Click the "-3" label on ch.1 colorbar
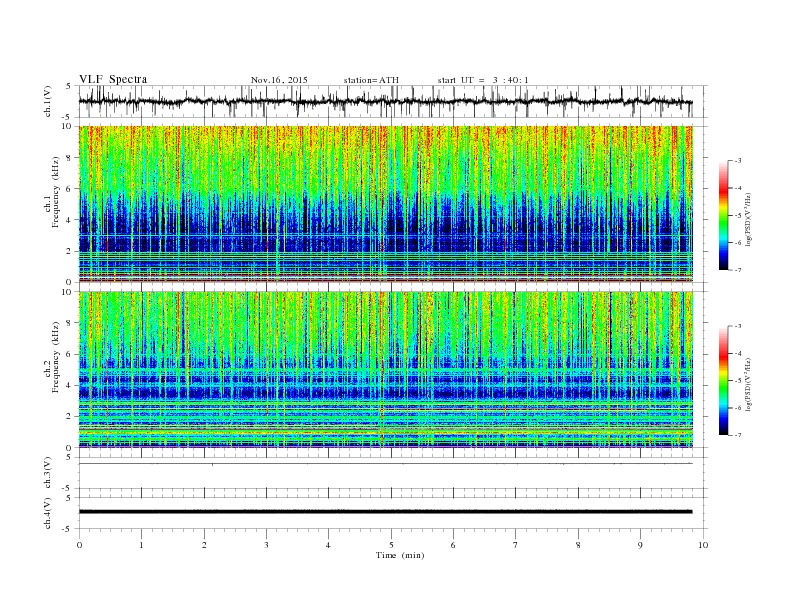This screenshot has width=792, height=612. pos(737,161)
